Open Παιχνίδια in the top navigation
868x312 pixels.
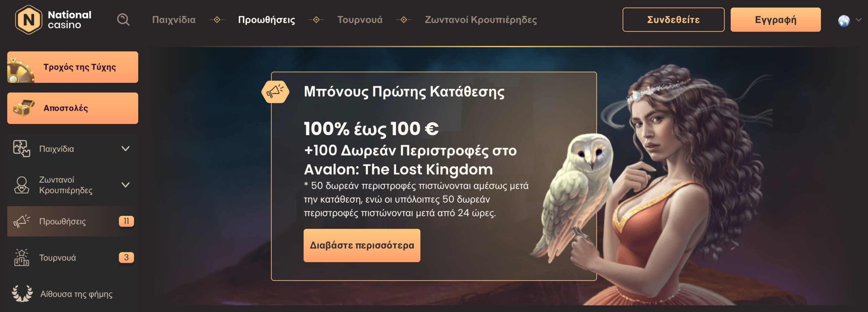click(x=174, y=20)
